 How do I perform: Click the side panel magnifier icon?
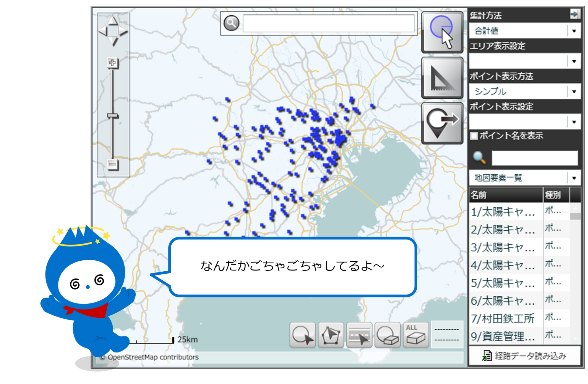pyautogui.click(x=480, y=158)
